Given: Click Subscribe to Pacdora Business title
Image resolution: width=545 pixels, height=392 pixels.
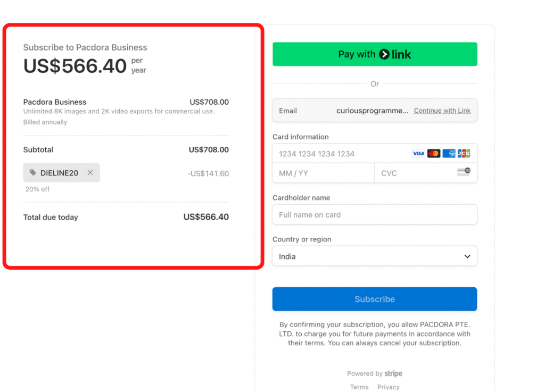Looking at the screenshot, I should (x=85, y=47).
